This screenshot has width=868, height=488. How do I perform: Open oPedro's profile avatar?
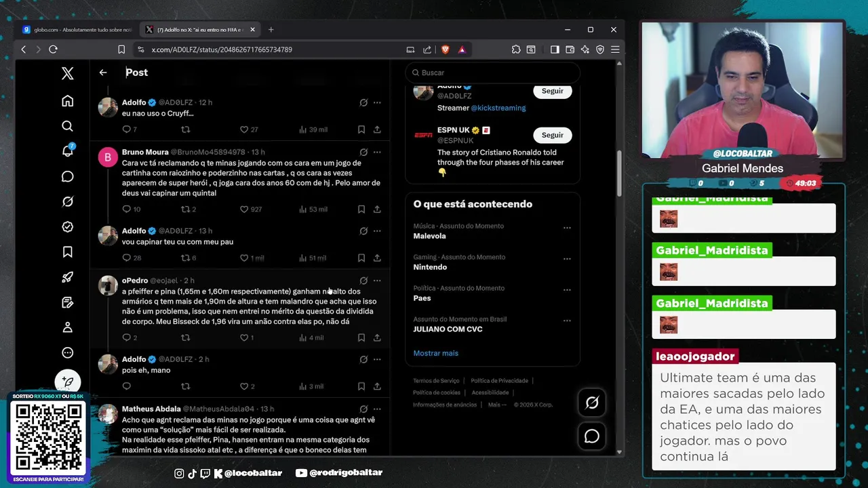[x=108, y=285]
